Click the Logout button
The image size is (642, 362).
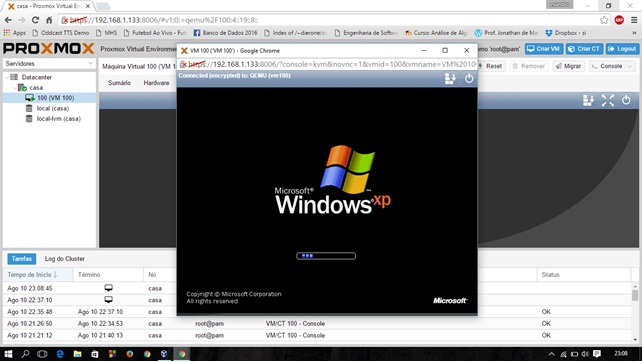coord(622,49)
